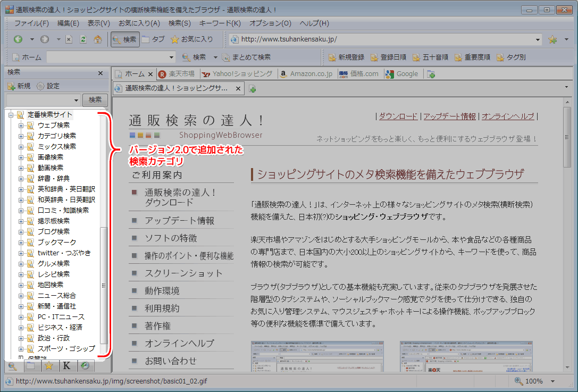Switch to the globe tab at sidebar bottom
Viewport: 578px width, 392px height.
coord(85,366)
